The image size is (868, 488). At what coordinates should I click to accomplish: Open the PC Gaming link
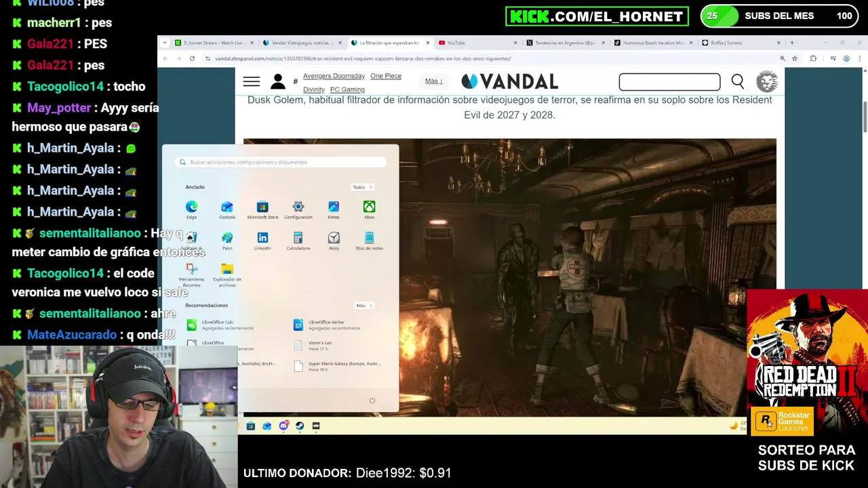(347, 89)
